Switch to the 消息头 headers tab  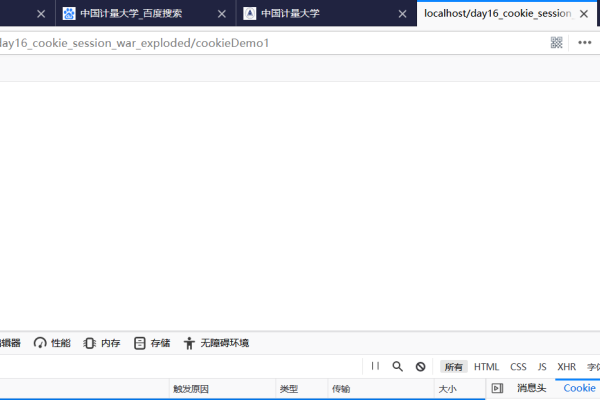[532, 388]
